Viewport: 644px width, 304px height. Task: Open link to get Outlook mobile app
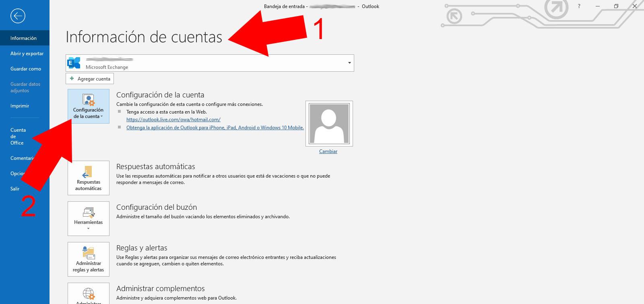point(215,128)
